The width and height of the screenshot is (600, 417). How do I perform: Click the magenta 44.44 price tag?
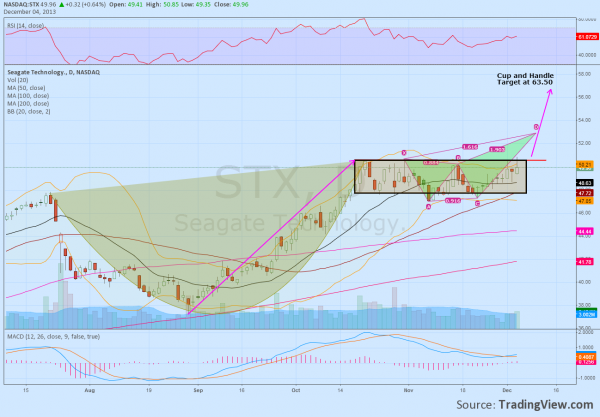click(x=585, y=231)
